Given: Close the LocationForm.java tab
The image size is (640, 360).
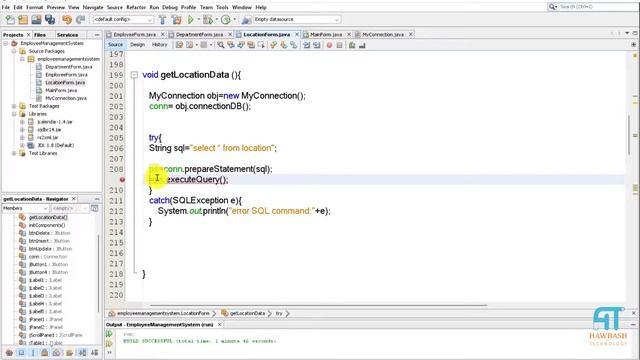Looking at the screenshot, I should pos(297,35).
